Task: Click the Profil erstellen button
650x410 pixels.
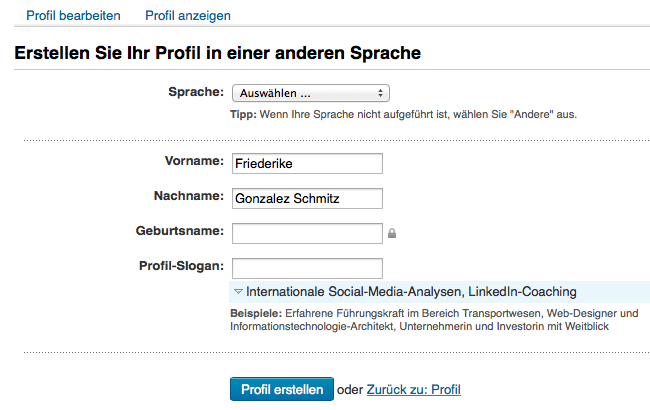Action: pyautogui.click(x=282, y=389)
